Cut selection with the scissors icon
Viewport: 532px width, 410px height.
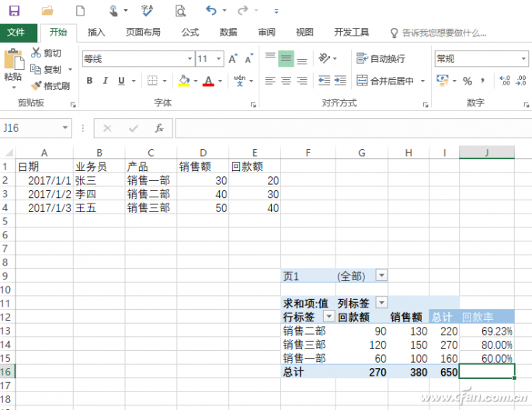tap(36, 53)
